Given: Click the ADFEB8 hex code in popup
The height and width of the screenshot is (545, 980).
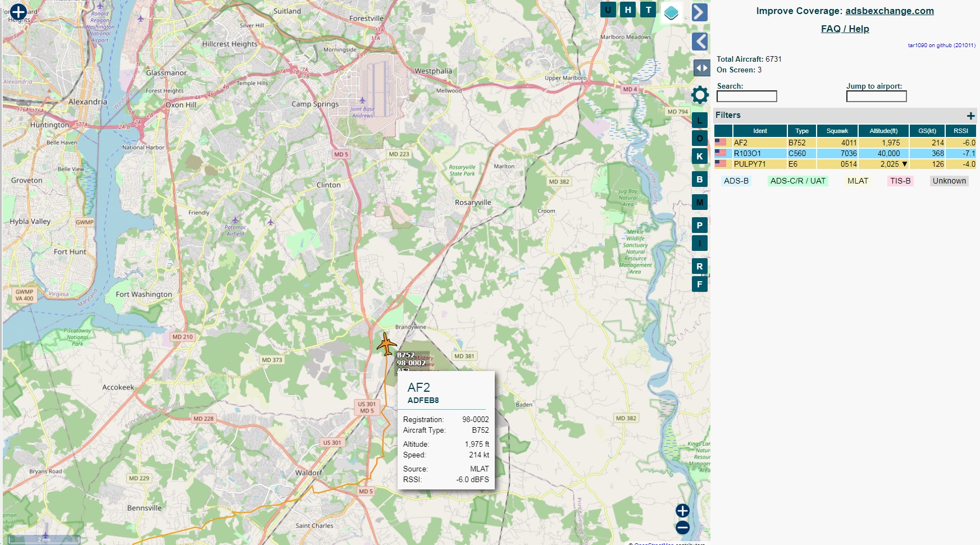Looking at the screenshot, I should tap(423, 400).
